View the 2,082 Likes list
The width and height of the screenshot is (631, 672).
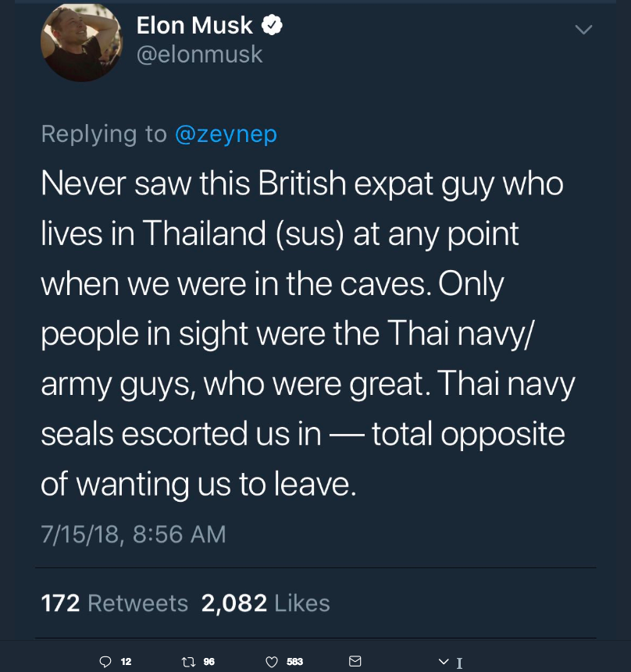(x=266, y=603)
